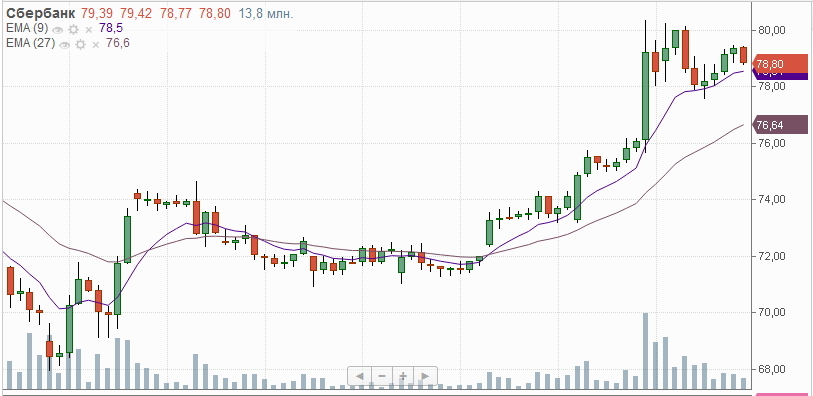Click the tallest volume bar
Screen dimensions: 813x396
coord(646,351)
